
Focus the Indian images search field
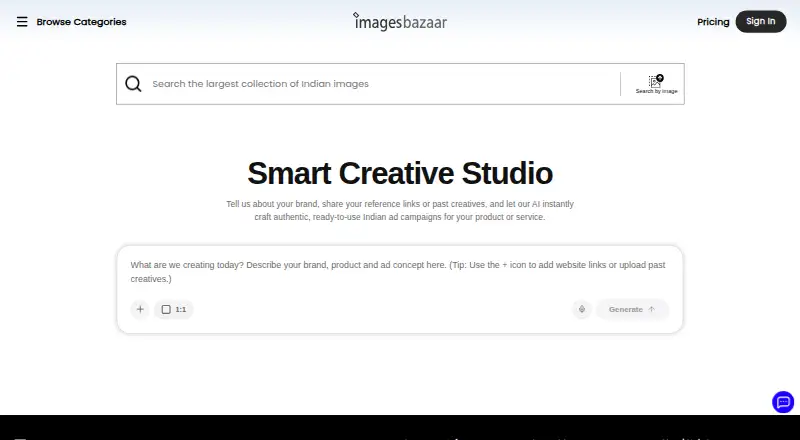(383, 84)
